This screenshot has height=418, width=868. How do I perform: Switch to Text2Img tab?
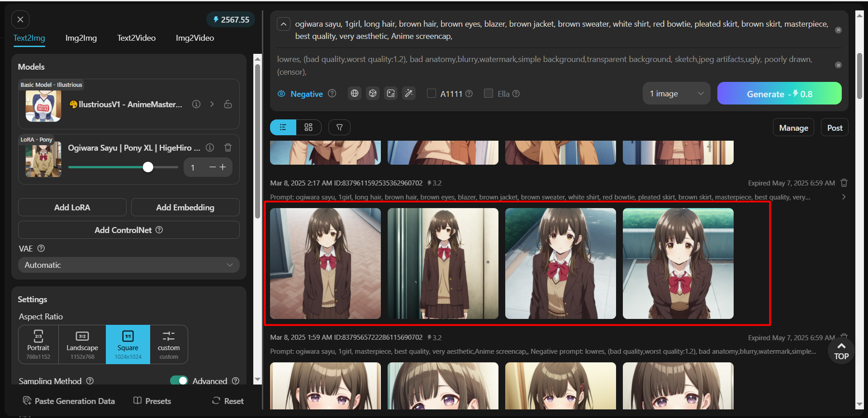29,38
